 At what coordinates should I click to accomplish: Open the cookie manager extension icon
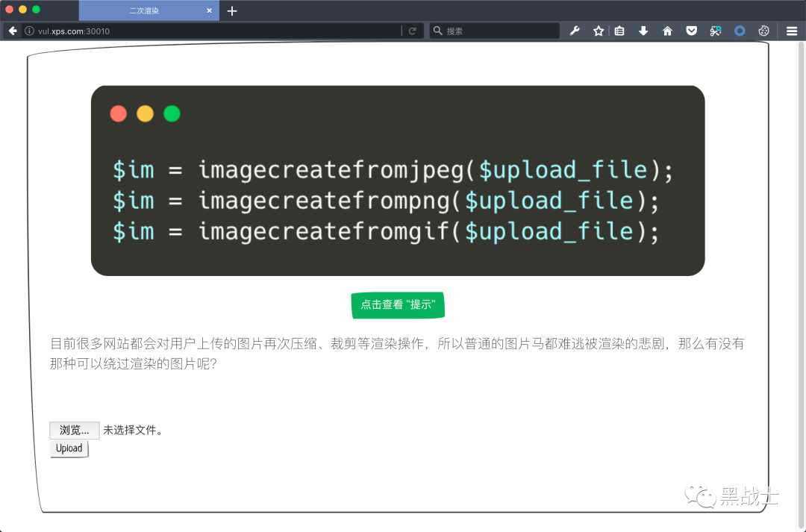[763, 31]
